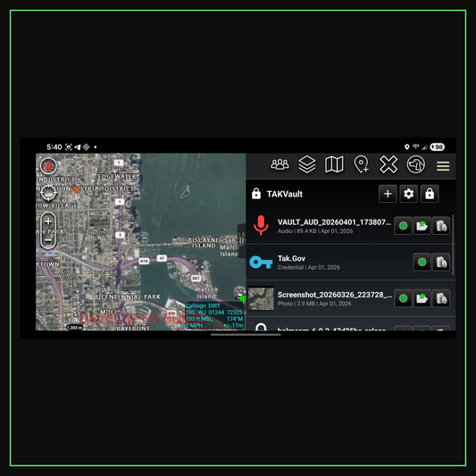The image size is (476, 476).
Task: Click the north compass arrow on map
Action: click(48, 166)
